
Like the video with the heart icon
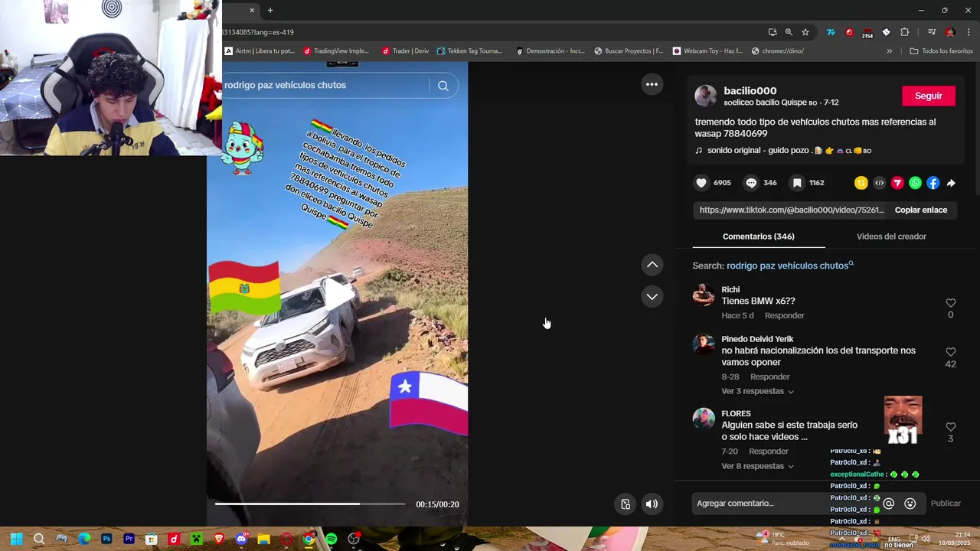(x=701, y=183)
